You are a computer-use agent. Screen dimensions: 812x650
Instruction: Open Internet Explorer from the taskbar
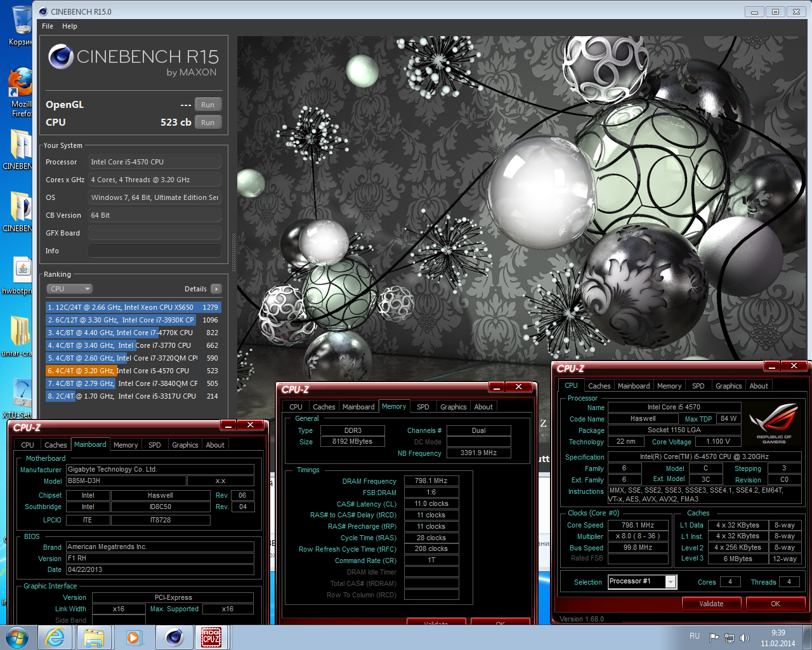[56, 637]
